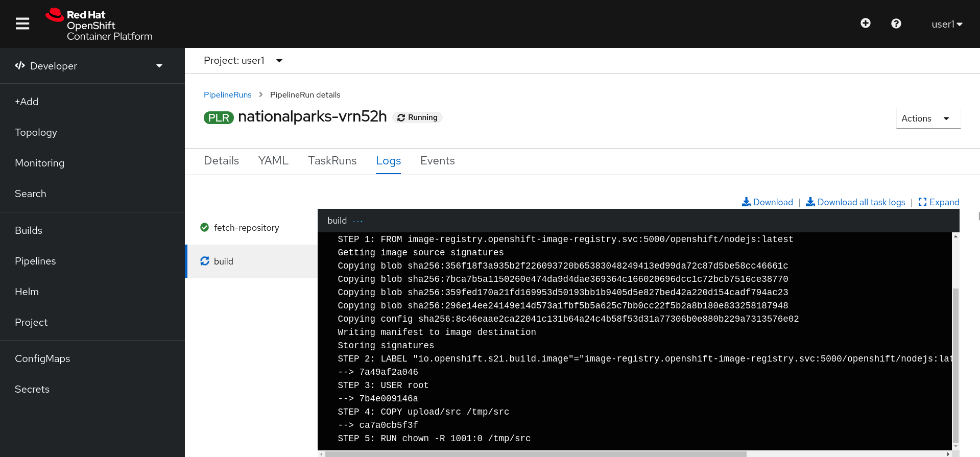Open the Project: user1 selector
This screenshot has height=457, width=980.
coord(243,61)
